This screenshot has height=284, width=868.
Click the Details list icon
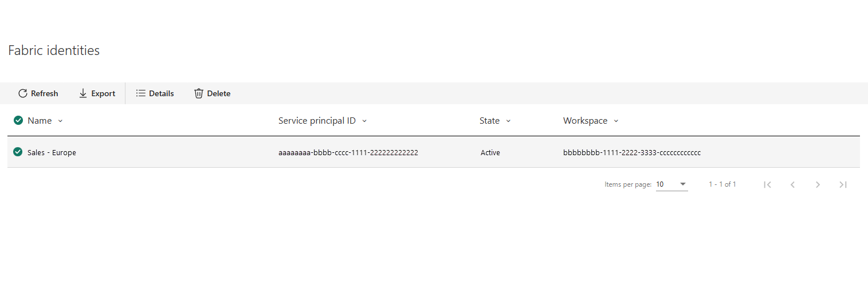pyautogui.click(x=140, y=93)
